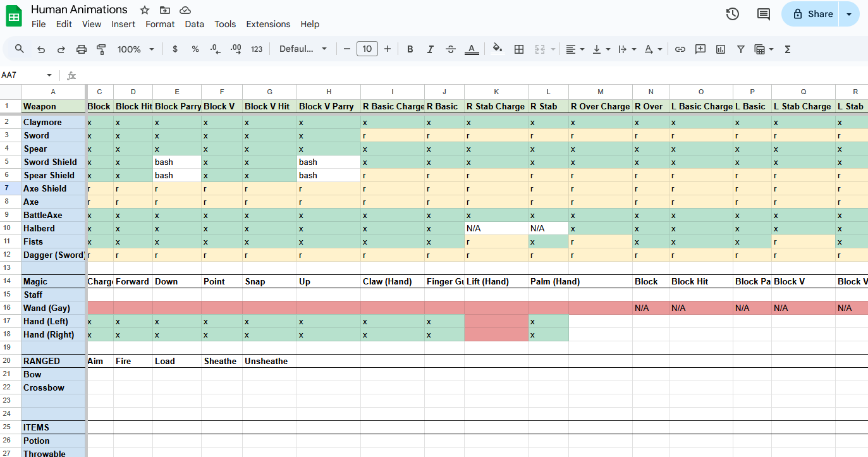The width and height of the screenshot is (868, 457).
Task: Select the RANGED header cell
Action: click(x=54, y=361)
